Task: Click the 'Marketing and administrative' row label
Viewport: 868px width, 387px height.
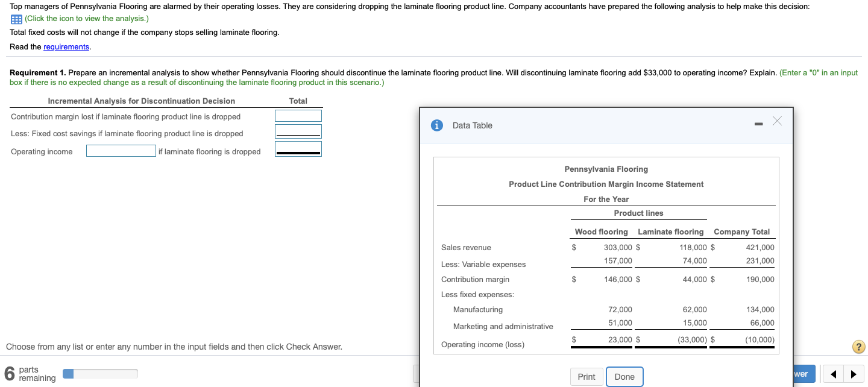Action: (503, 326)
